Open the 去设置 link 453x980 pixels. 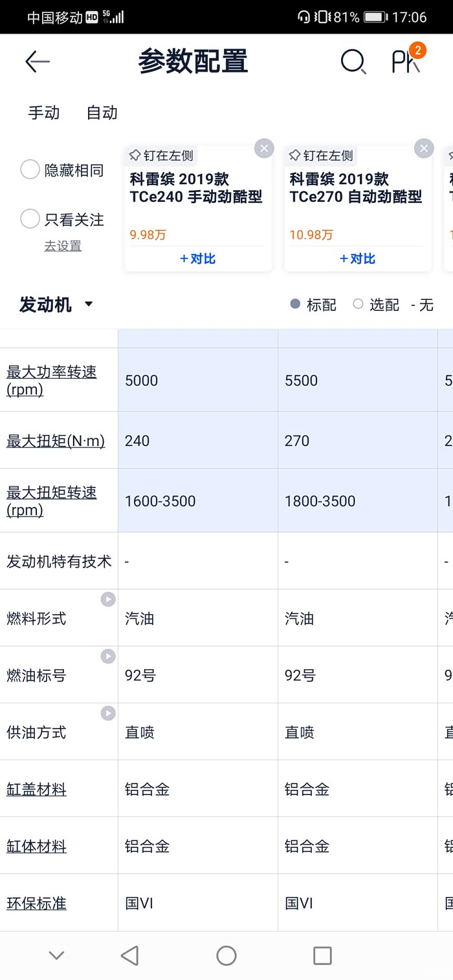pos(63,246)
